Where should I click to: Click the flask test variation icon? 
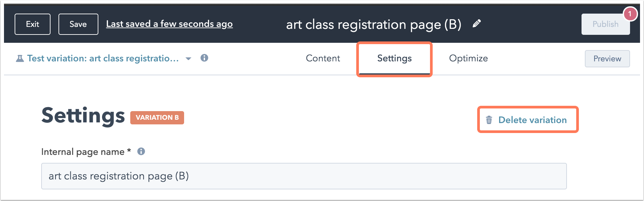20,59
